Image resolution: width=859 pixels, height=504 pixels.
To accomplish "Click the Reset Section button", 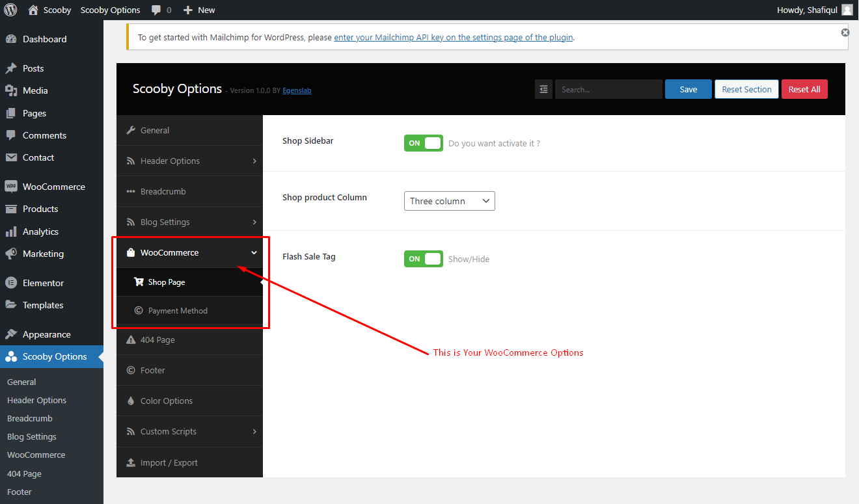I will click(746, 89).
